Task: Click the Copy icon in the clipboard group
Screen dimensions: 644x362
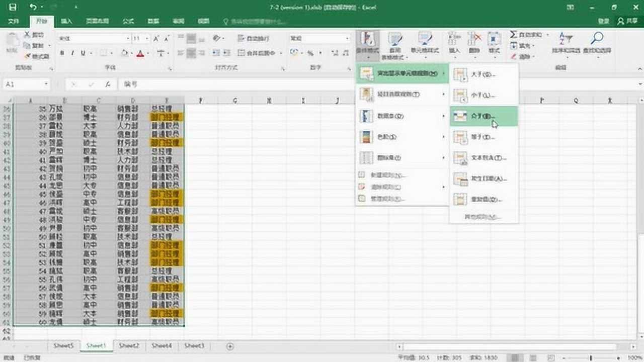Action: click(27, 46)
